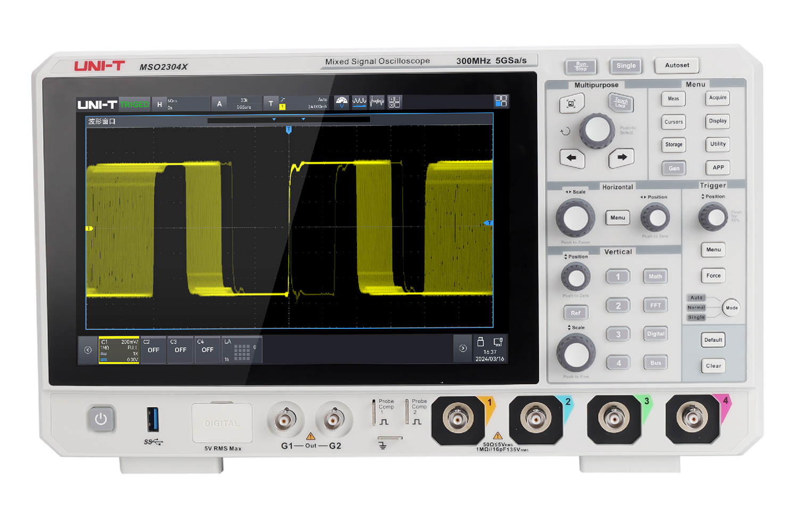This screenshot has width=798, height=532.
Task: Click the left arrow navigation key
Action: pos(572,158)
